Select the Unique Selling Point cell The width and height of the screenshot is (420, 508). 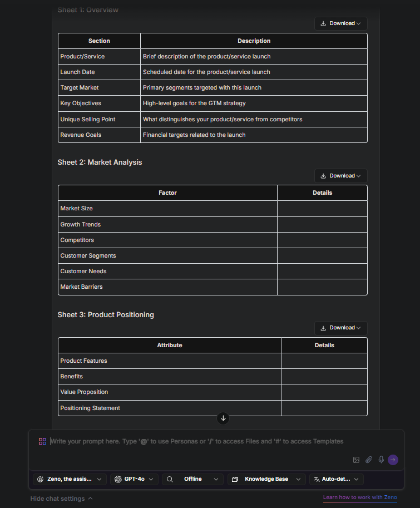99,119
